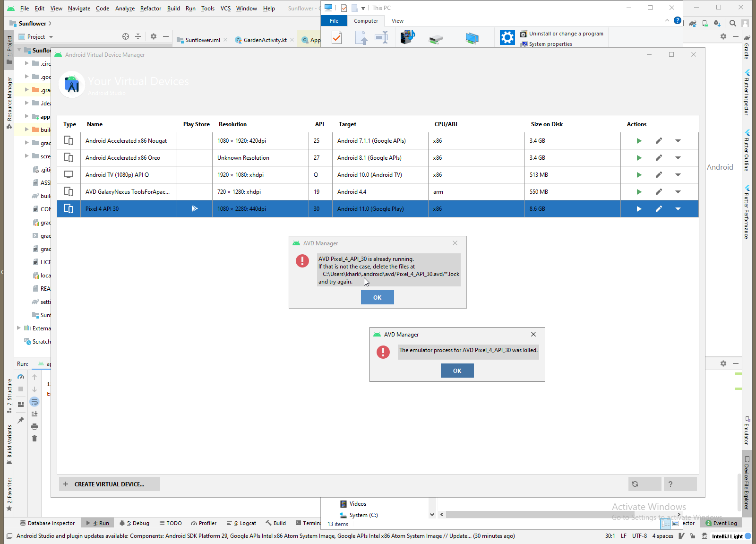Viewport: 756px width, 544px height.
Task: Open more actions for Android TV device
Action: click(x=678, y=175)
